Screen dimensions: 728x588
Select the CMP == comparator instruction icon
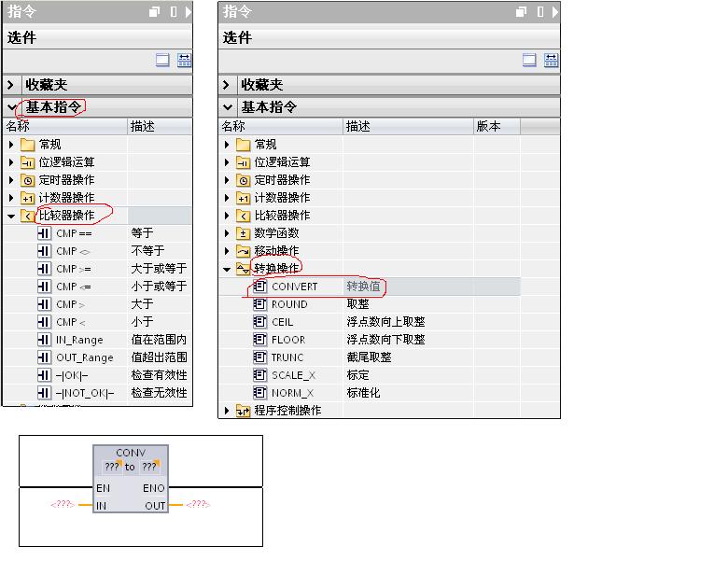point(44,233)
